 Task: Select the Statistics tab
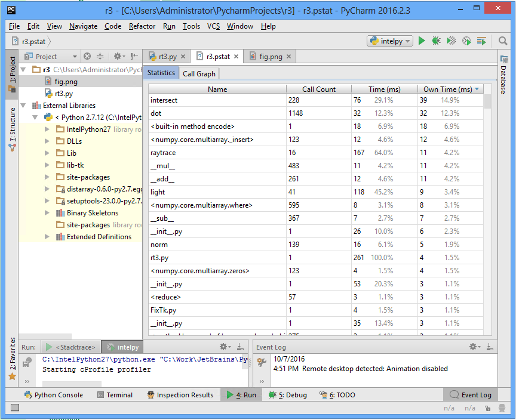tap(161, 73)
